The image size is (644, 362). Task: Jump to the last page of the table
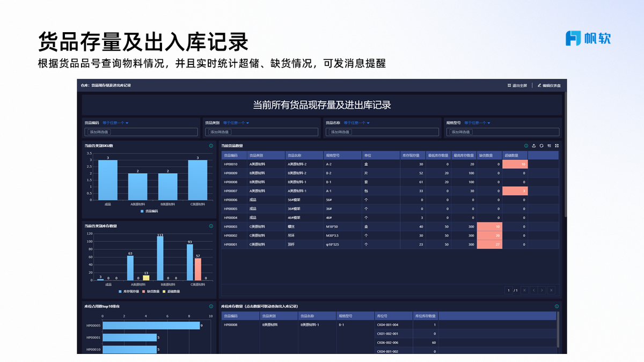(551, 290)
